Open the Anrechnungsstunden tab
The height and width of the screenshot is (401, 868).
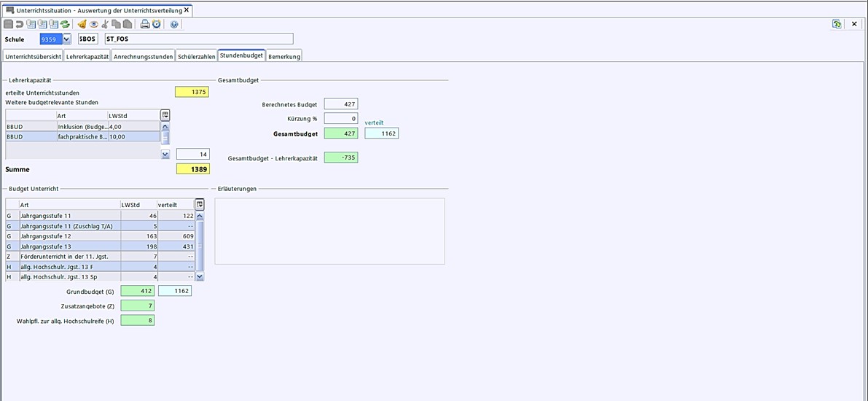pyautogui.click(x=143, y=56)
